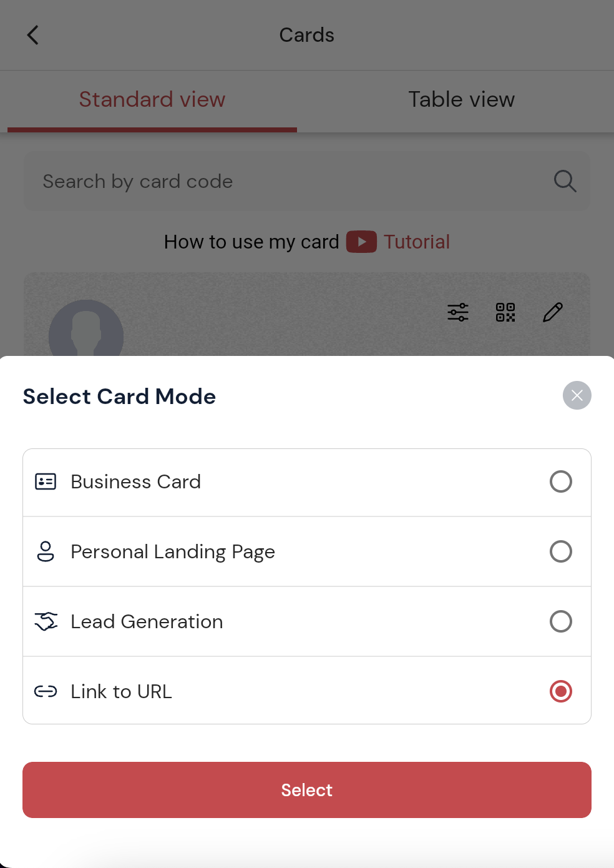Open card settings sliders icon
614x868 pixels.
pyautogui.click(x=458, y=312)
